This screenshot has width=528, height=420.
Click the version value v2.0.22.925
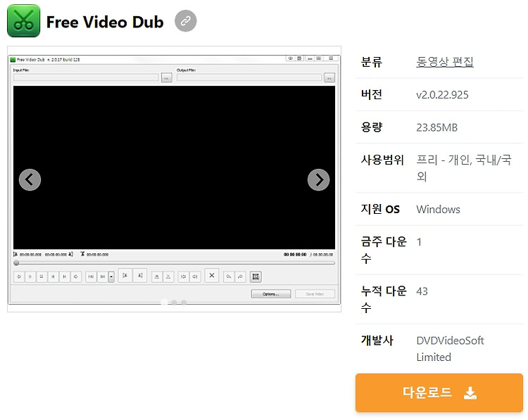tap(442, 95)
